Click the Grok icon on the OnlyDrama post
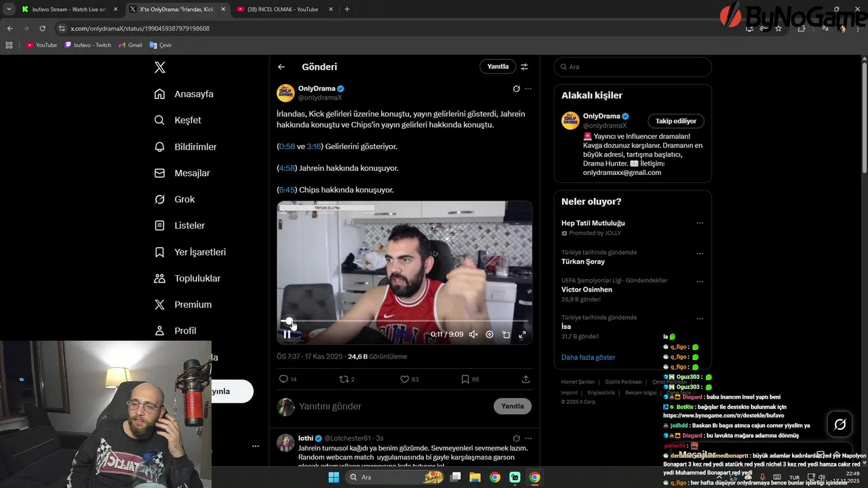The height and width of the screenshot is (488, 868). 516,89
